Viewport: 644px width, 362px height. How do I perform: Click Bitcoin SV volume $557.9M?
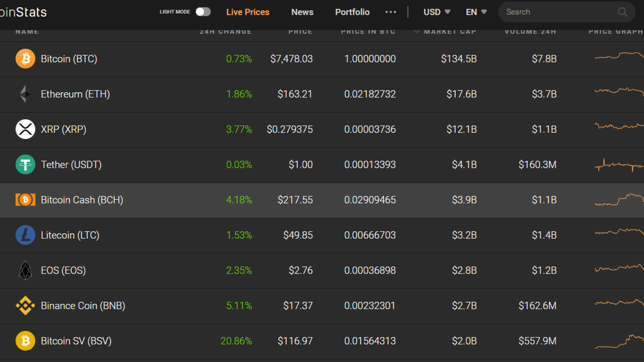(x=537, y=341)
